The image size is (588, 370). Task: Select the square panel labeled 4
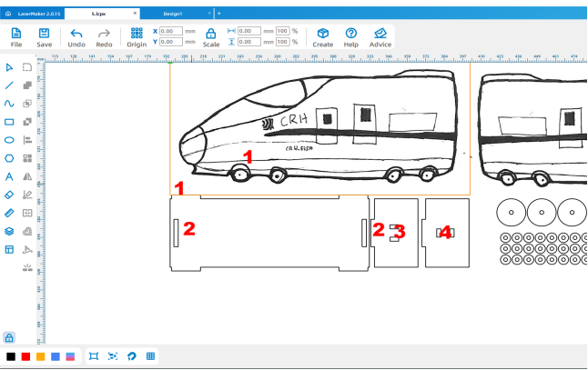tap(445, 233)
